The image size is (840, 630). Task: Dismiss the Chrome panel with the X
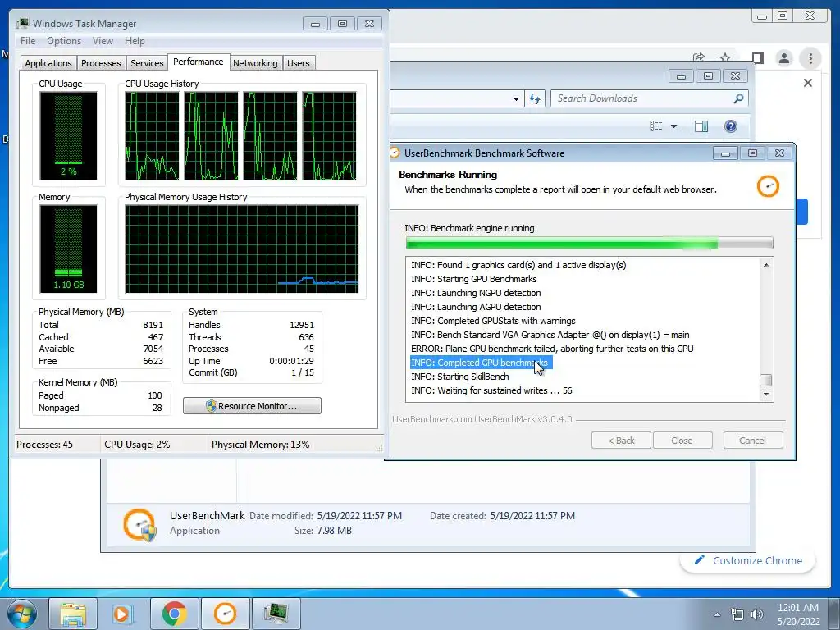click(808, 83)
